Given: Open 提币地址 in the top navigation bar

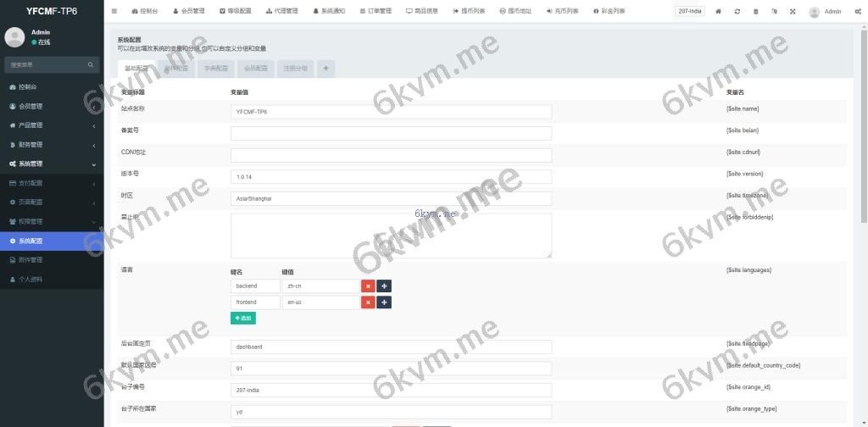Looking at the screenshot, I should (x=515, y=11).
